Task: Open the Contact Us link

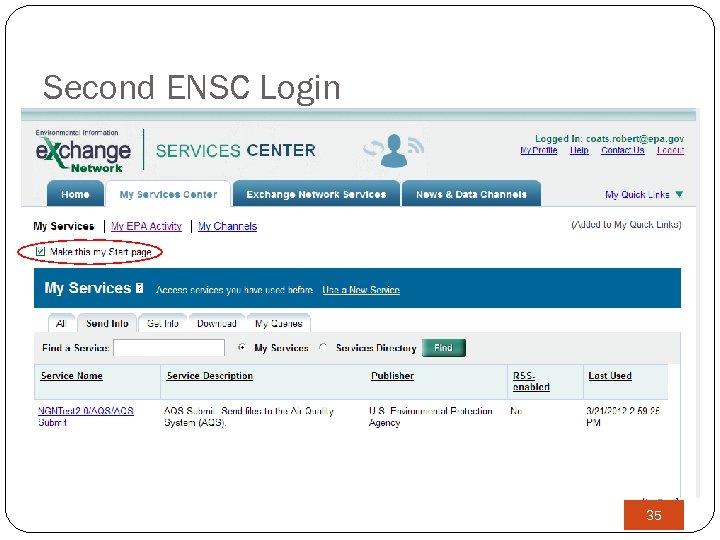Action: 623,150
